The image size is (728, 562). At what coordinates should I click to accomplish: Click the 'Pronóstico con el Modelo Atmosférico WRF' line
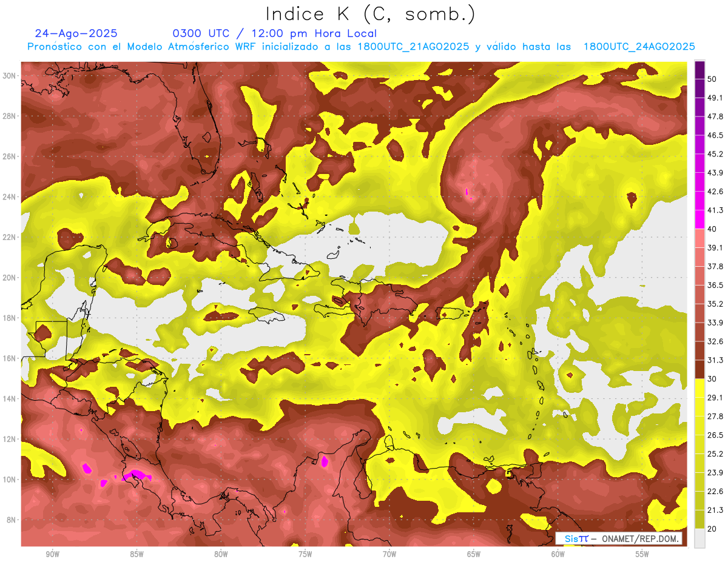click(361, 47)
